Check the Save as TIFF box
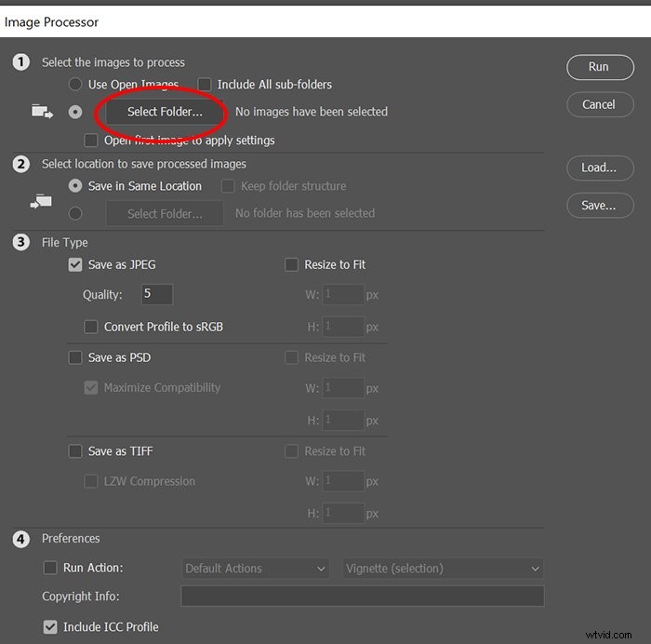The width and height of the screenshot is (651, 644). point(75,451)
